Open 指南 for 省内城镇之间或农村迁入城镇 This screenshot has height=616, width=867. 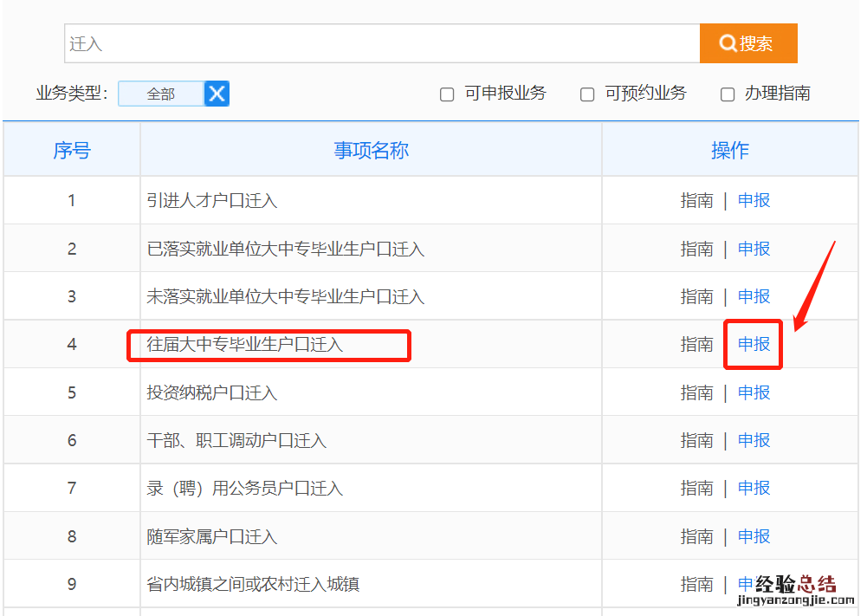696,584
